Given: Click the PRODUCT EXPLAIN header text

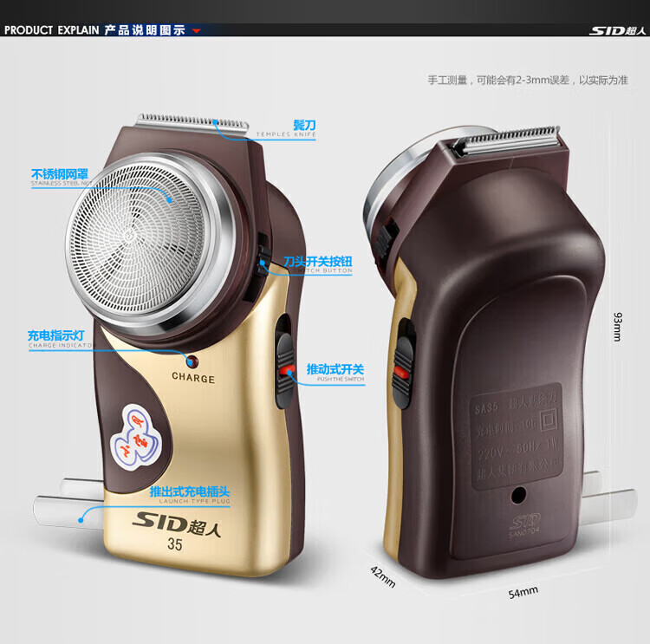Looking at the screenshot, I should [x=51, y=30].
